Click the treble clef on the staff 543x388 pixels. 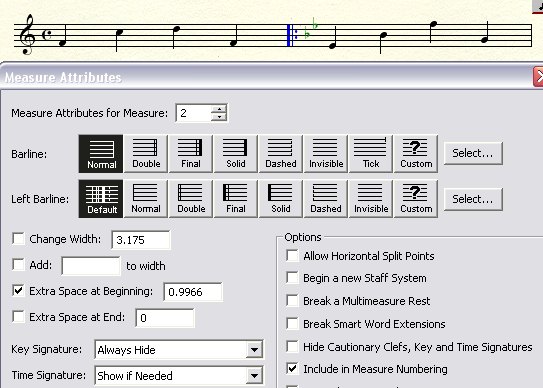(27, 34)
